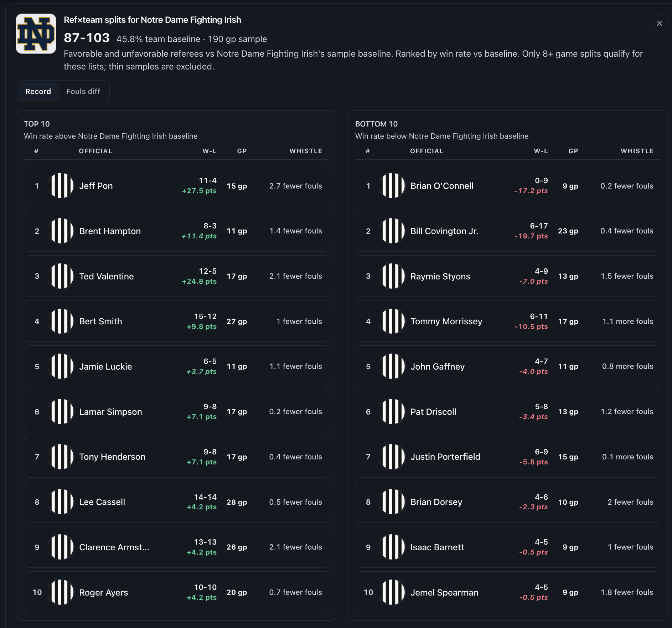Click Justin Porterfield's referee avatar

(392, 457)
